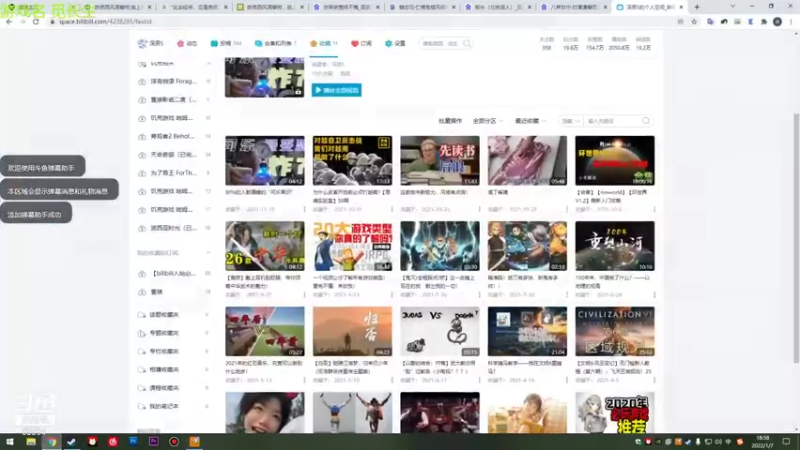Open the 专题收藏夹 folder
This screenshot has width=800, height=450.
click(x=174, y=333)
